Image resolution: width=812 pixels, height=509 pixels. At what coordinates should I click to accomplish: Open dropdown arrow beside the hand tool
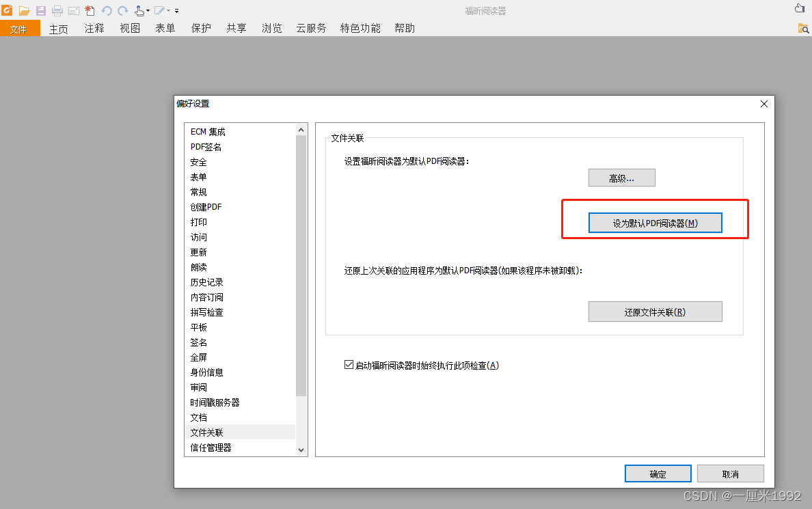click(148, 10)
